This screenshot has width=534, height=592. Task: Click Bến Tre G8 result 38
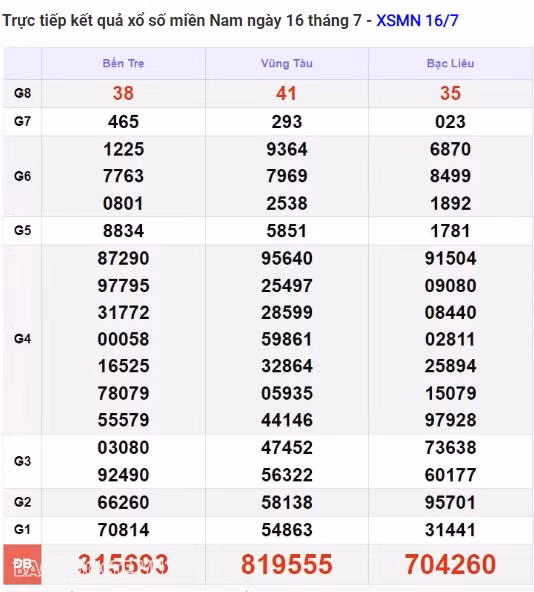click(123, 93)
